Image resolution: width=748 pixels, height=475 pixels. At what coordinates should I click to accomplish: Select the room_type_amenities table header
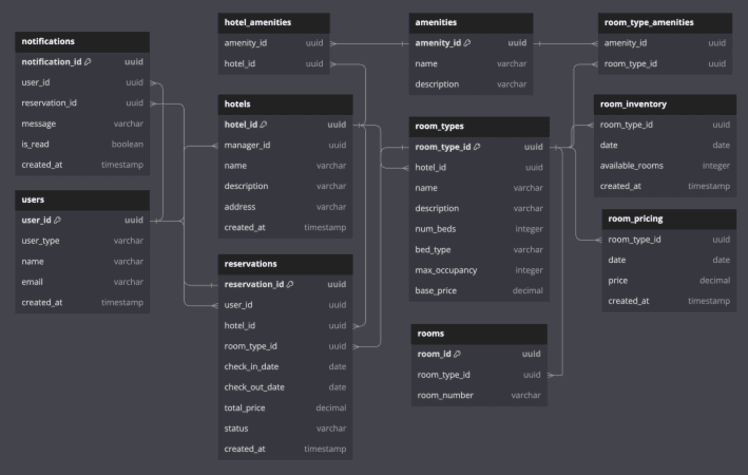pyautogui.click(x=665, y=22)
